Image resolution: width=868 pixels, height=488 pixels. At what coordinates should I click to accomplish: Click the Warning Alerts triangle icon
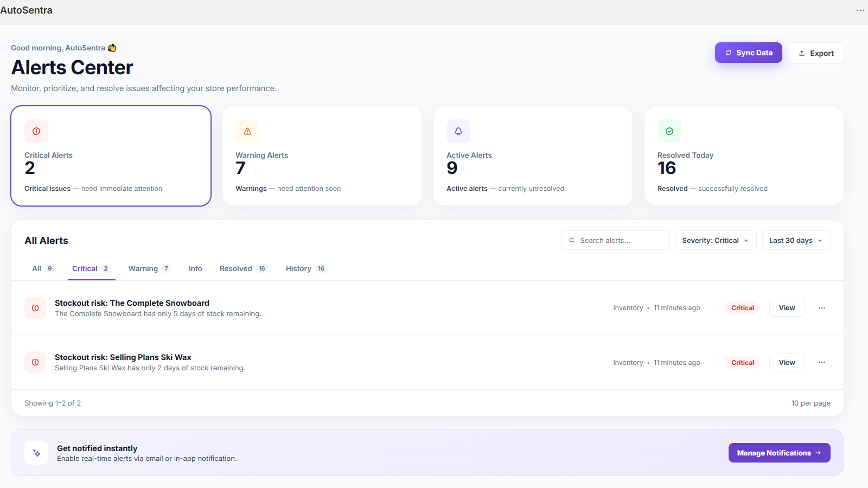pyautogui.click(x=247, y=131)
